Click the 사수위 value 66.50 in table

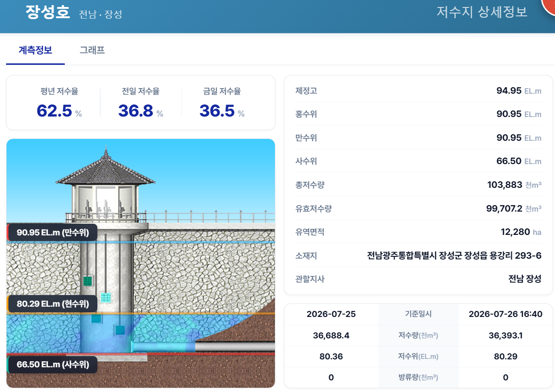point(508,161)
